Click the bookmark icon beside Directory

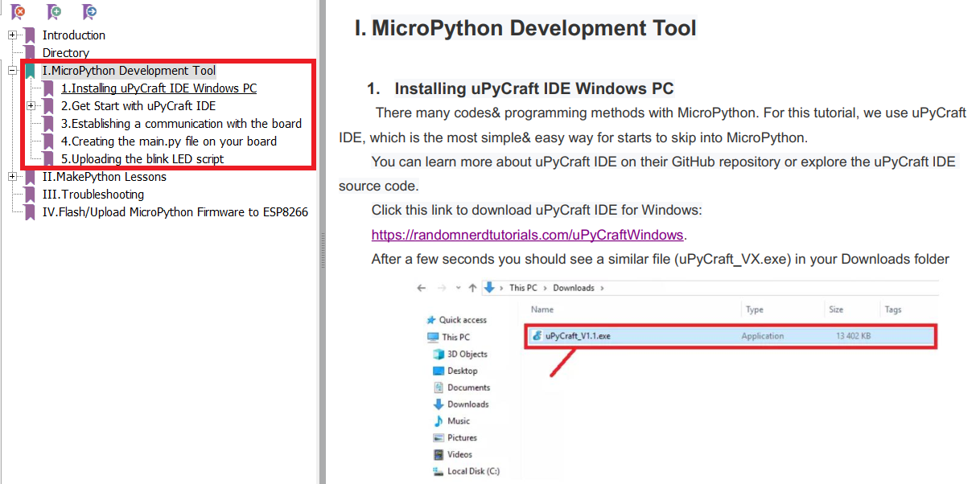30,53
